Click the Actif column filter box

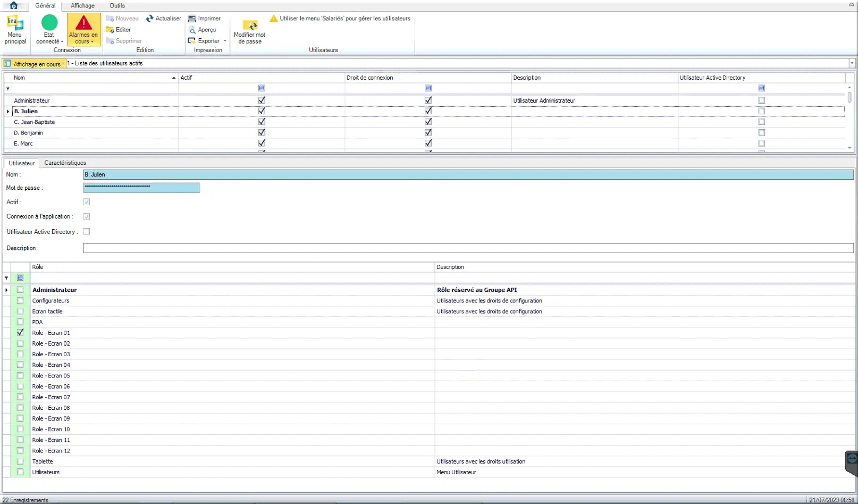[x=262, y=88]
